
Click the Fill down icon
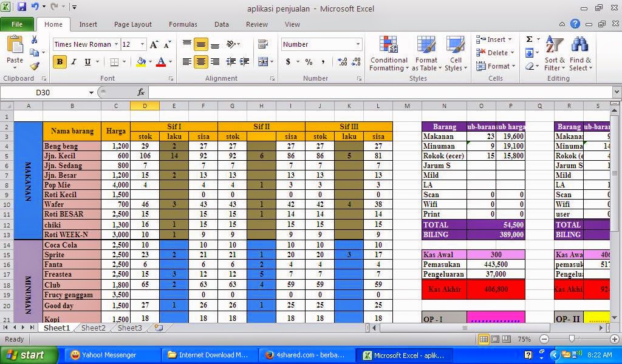click(x=529, y=53)
